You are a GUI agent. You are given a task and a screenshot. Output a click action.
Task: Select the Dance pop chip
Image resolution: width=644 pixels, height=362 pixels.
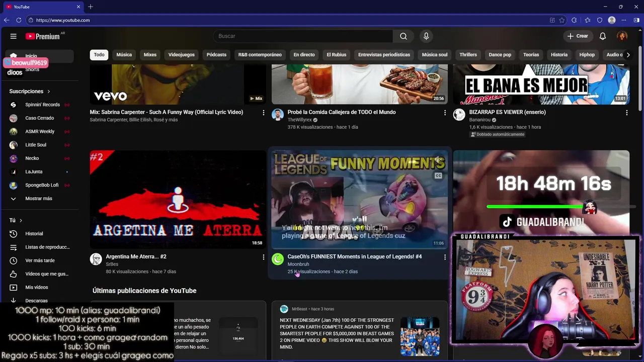500,55
